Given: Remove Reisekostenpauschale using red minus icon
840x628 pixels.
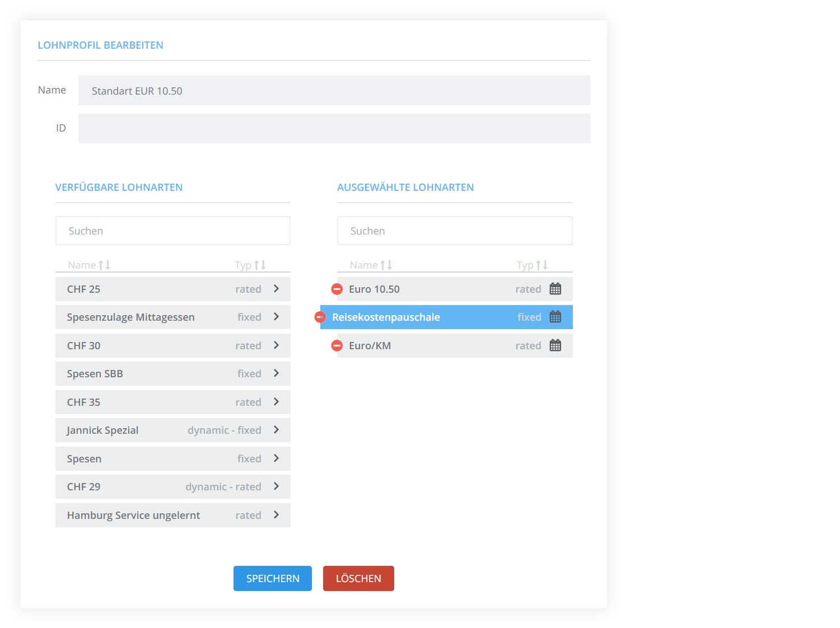Looking at the screenshot, I should coord(320,317).
